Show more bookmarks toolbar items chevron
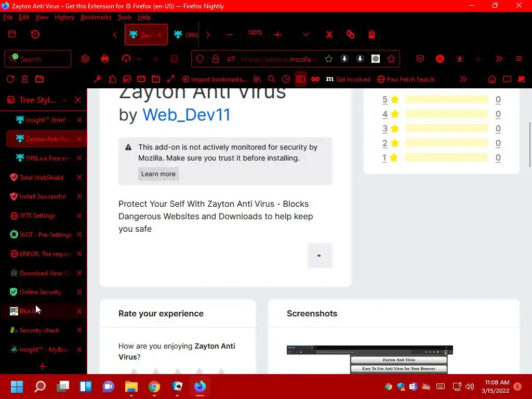The height and width of the screenshot is (399, 532). pos(463,79)
